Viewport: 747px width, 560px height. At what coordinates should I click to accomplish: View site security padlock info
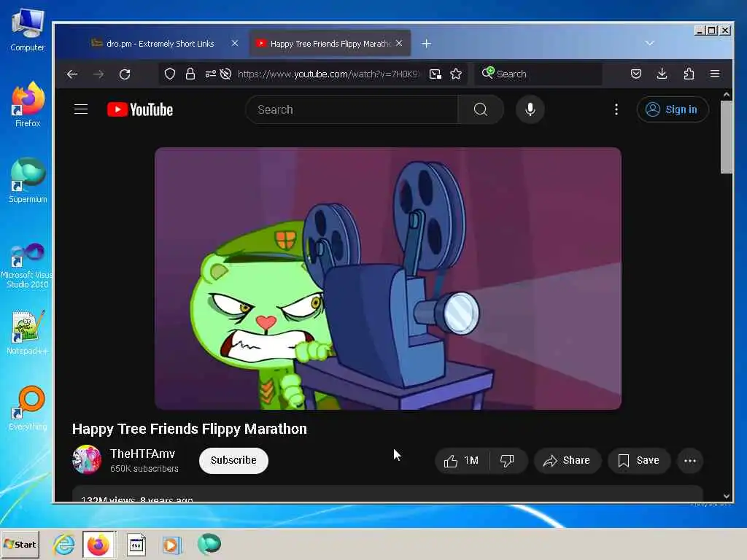point(190,74)
